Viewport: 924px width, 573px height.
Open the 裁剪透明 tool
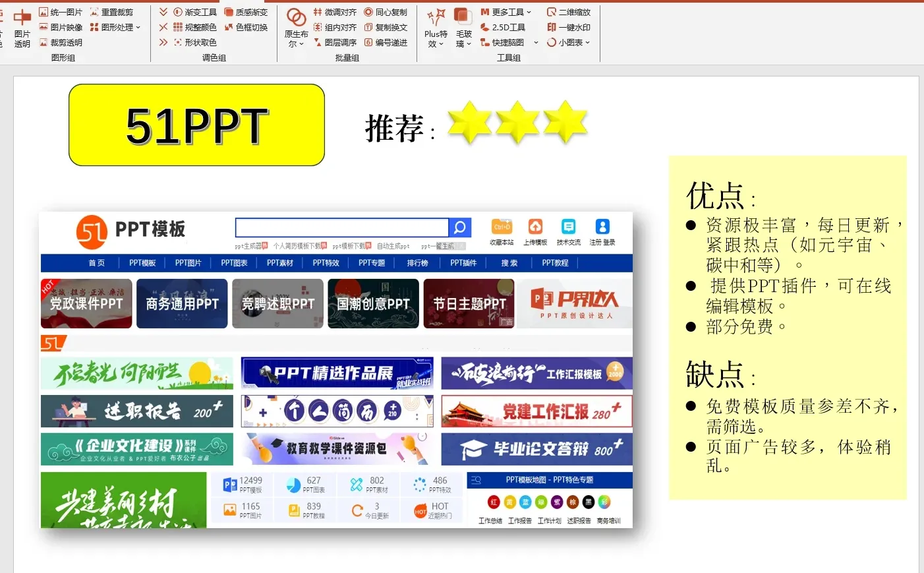(x=59, y=42)
